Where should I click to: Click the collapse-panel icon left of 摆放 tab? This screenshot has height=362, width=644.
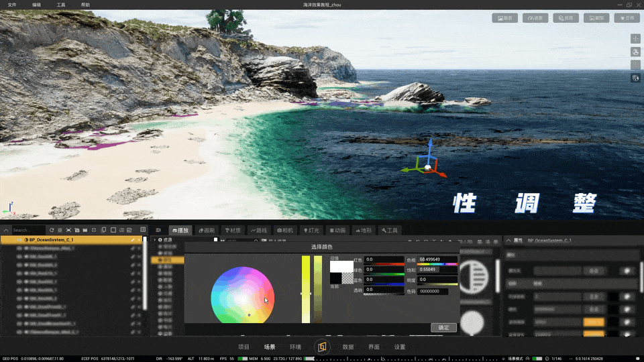(x=158, y=230)
